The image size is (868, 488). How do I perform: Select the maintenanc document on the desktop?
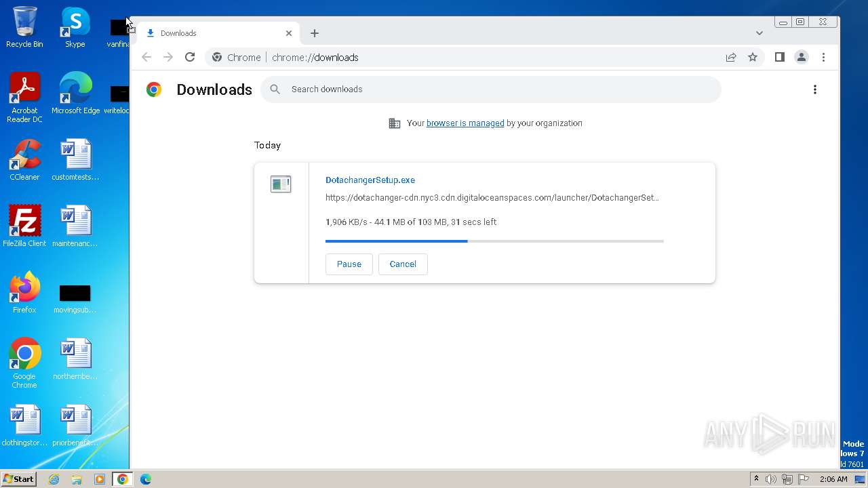point(75,226)
